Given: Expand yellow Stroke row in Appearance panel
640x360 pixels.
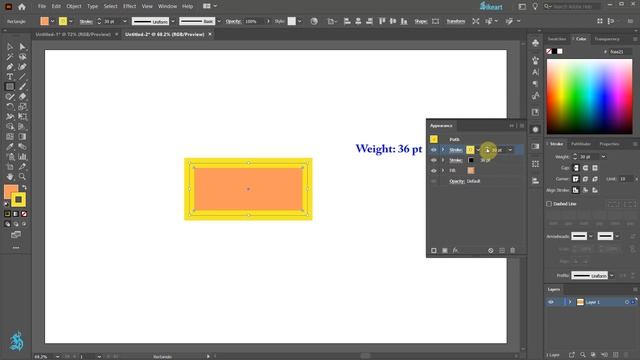Looking at the screenshot, I should [443, 150].
